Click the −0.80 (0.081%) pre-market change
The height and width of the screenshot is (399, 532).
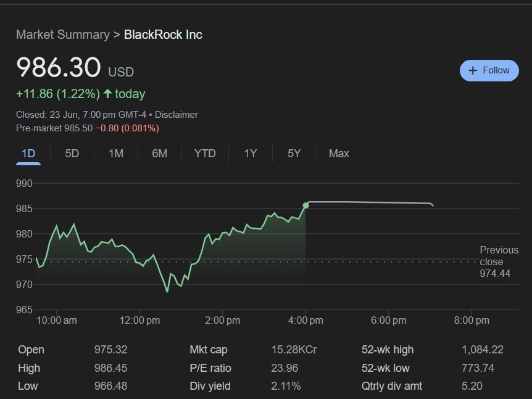click(x=127, y=128)
